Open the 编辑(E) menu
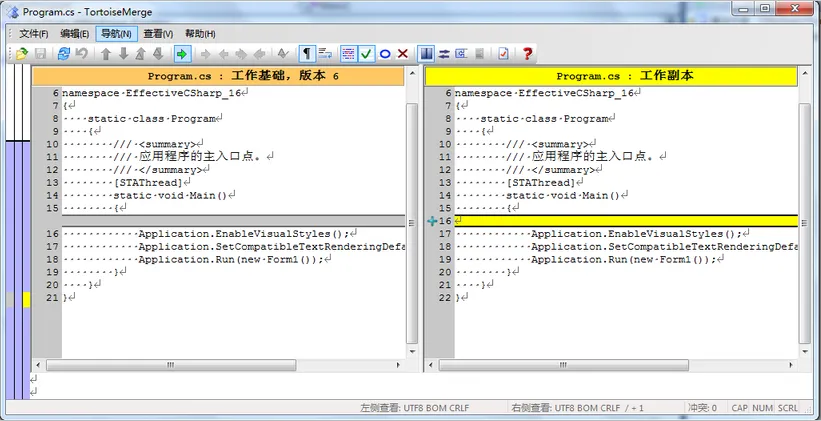Viewport: 821px width, 421px height. (x=74, y=34)
